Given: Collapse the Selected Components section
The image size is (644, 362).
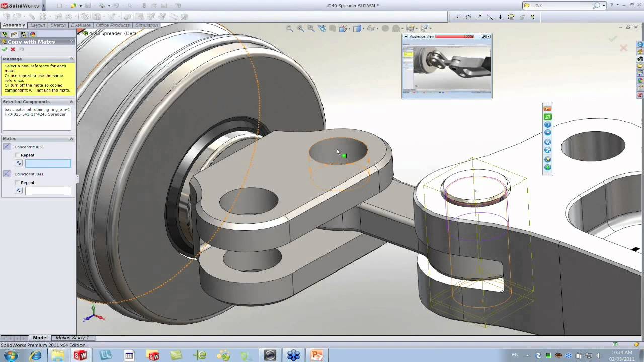Looking at the screenshot, I should [x=71, y=102].
